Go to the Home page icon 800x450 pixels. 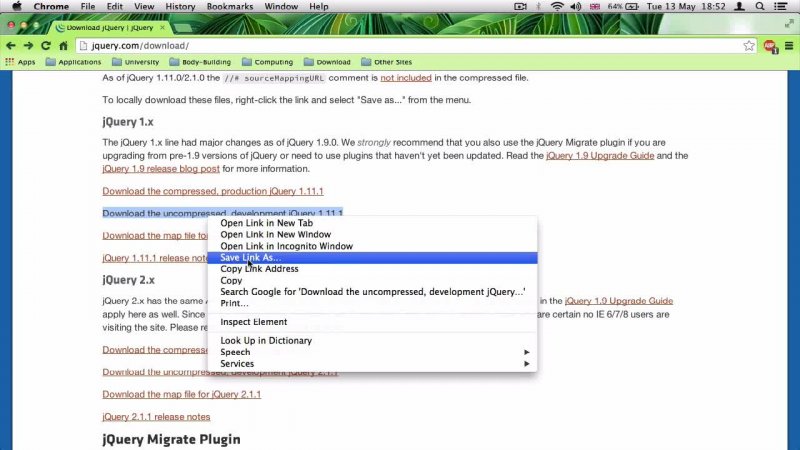pos(63,46)
